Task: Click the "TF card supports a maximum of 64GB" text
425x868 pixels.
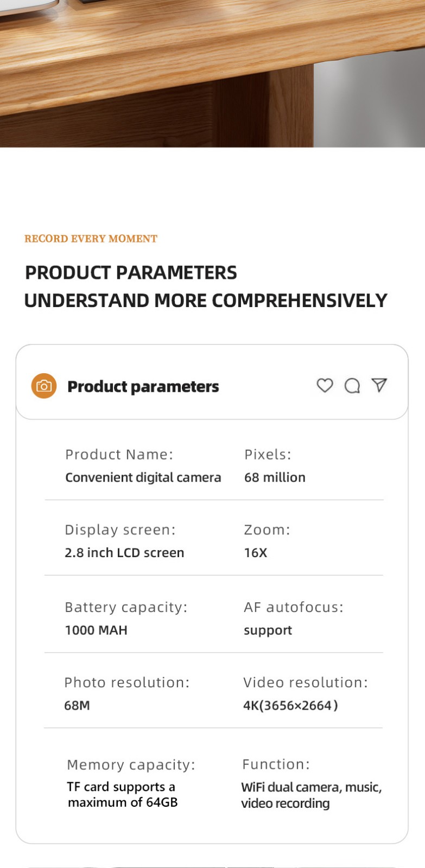Action: tap(122, 795)
